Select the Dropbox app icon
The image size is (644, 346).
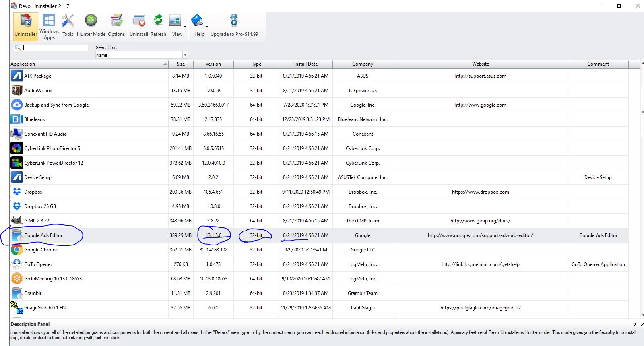[17, 192]
